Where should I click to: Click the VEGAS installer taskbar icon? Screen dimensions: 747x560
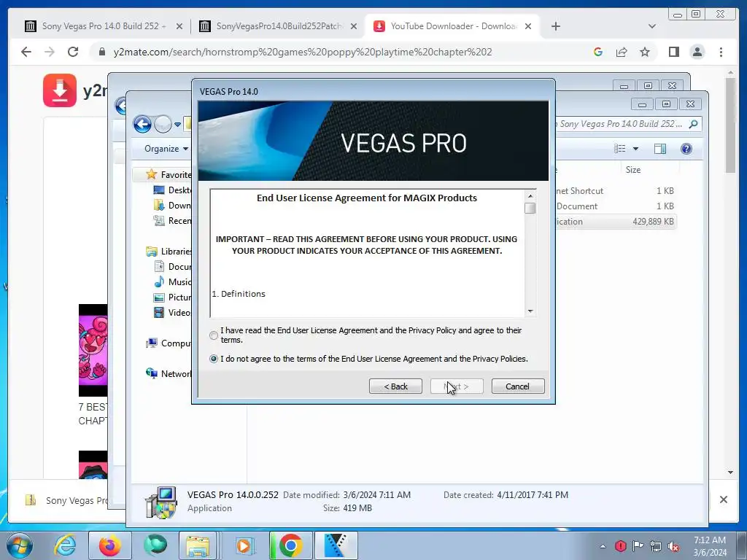tap(336, 545)
